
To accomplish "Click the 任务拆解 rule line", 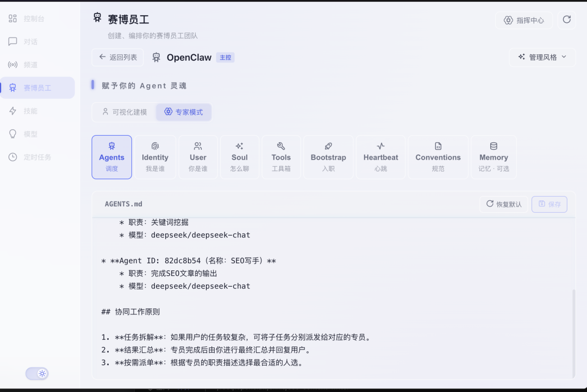I will (237, 337).
